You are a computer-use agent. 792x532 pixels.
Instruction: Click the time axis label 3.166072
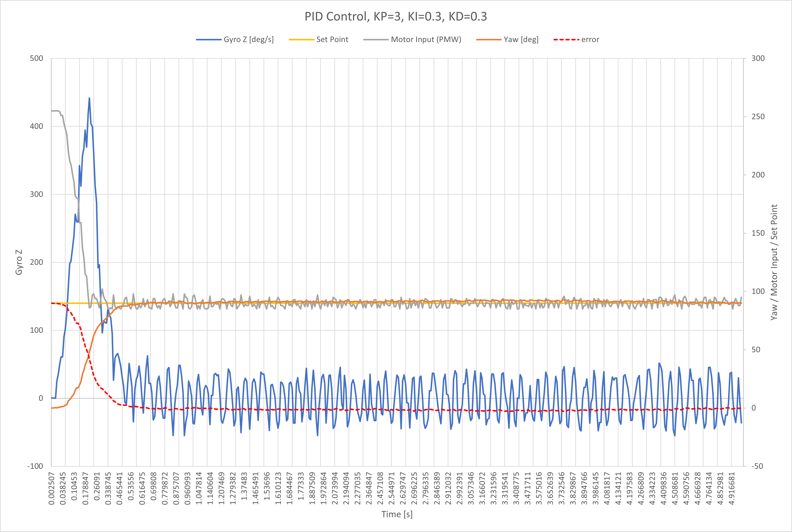click(x=482, y=488)
